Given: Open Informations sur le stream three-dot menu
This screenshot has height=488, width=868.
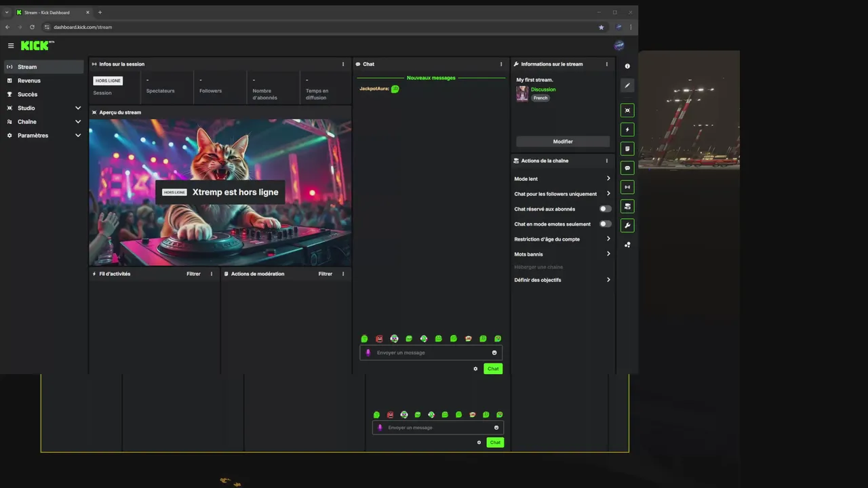Looking at the screenshot, I should pyautogui.click(x=607, y=64).
